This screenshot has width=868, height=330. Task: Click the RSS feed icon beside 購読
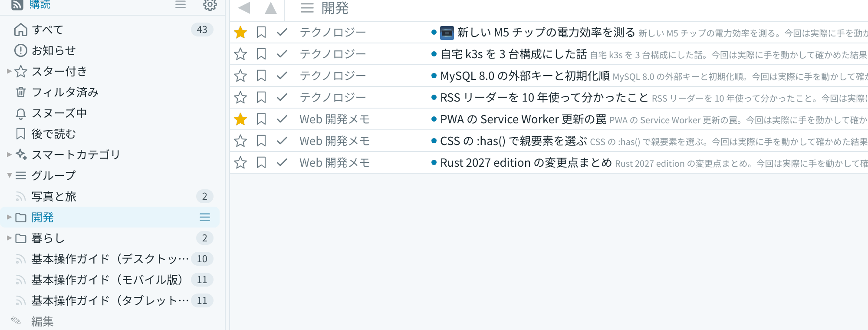click(17, 5)
